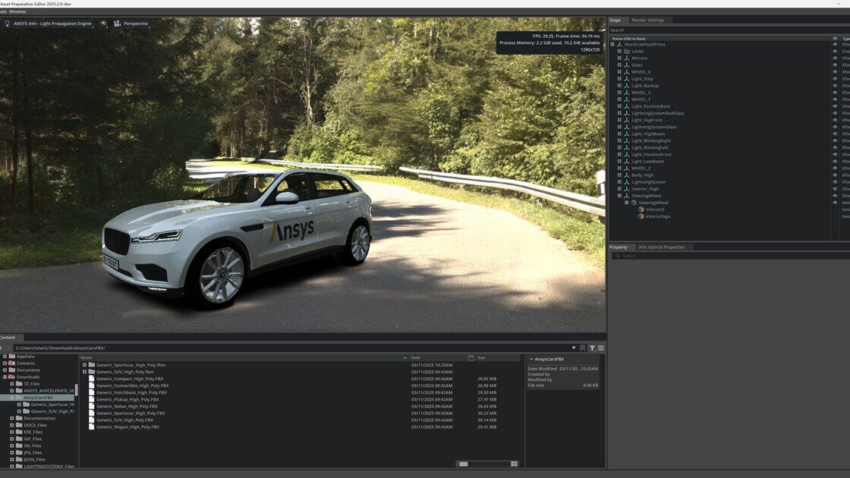Open the Window menu
This screenshot has width=850, height=478.
(x=17, y=11)
